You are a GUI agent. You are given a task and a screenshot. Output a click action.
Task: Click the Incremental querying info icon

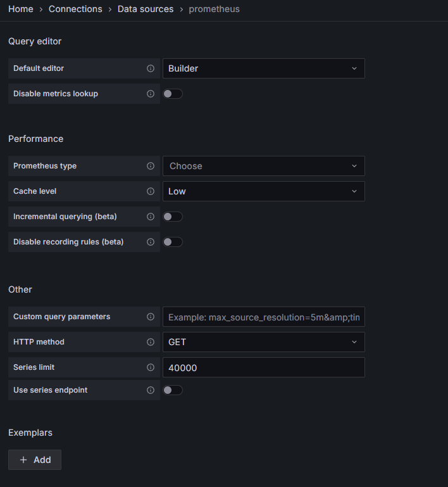tap(151, 217)
